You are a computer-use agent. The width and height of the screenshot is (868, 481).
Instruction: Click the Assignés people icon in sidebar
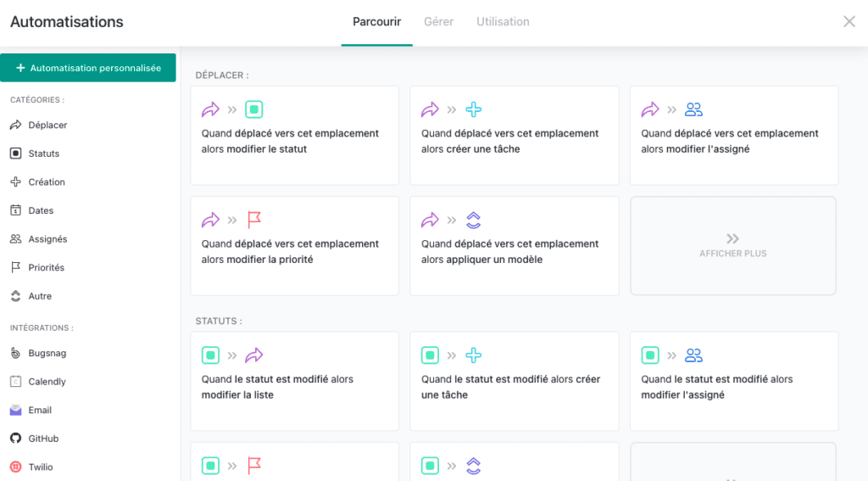pos(15,239)
